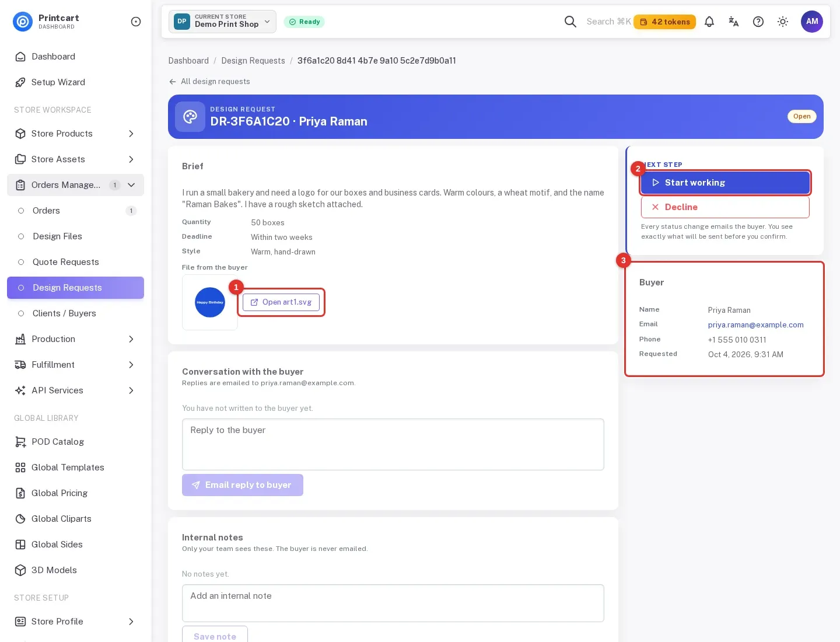Open the Demo Print Shop store dropdown
This screenshot has height=642, width=840.
point(222,22)
